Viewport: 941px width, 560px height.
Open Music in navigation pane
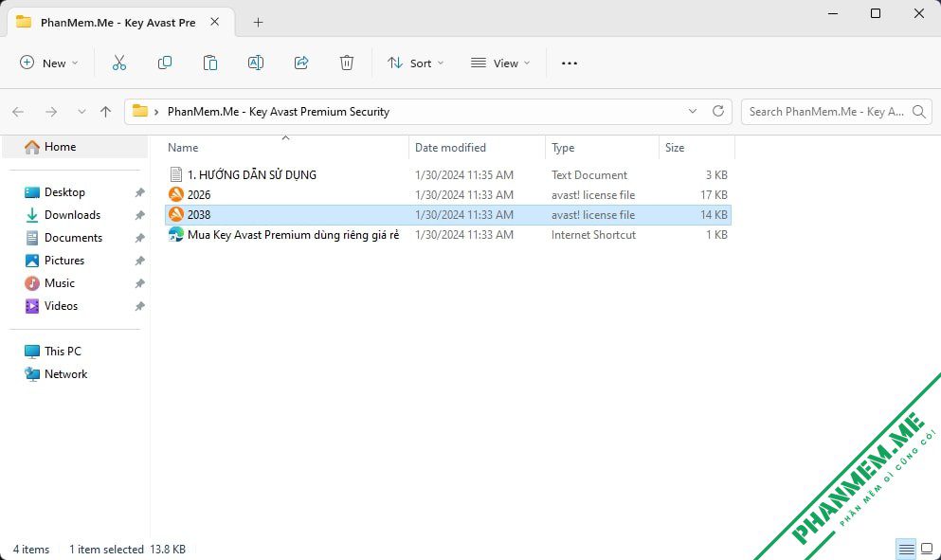(x=60, y=283)
